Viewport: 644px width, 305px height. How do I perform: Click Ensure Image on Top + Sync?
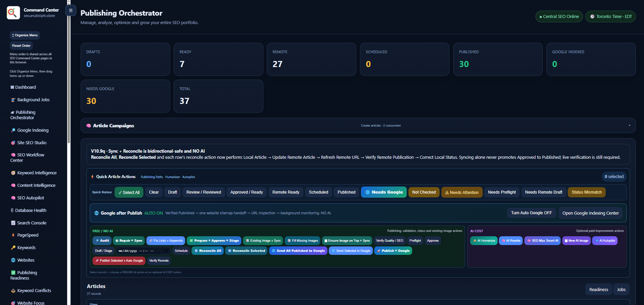coord(347,241)
